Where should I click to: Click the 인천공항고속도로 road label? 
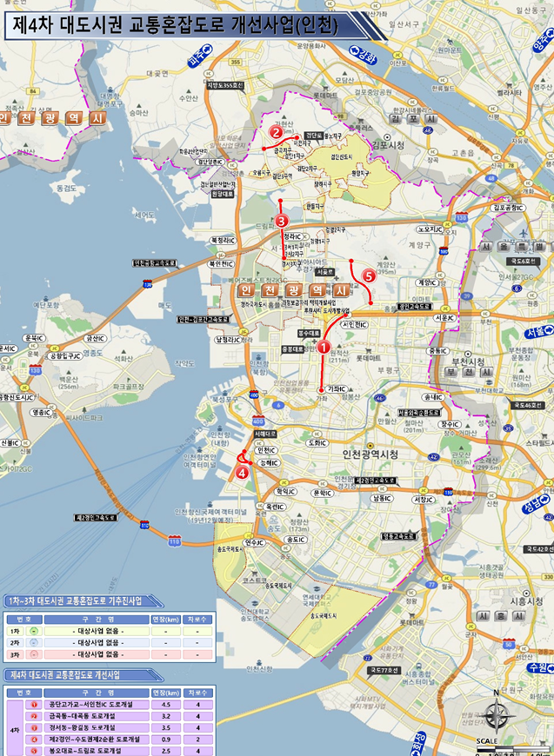(155, 263)
